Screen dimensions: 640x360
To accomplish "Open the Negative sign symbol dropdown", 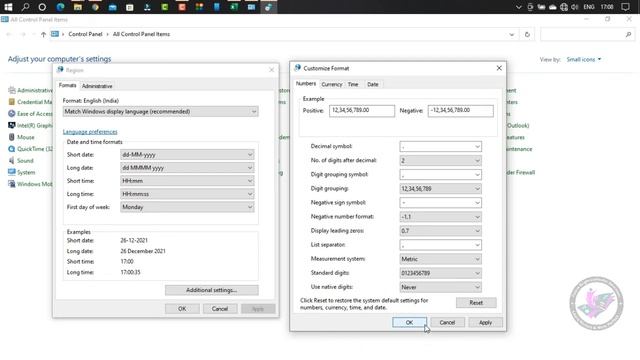I will pyautogui.click(x=440, y=203).
